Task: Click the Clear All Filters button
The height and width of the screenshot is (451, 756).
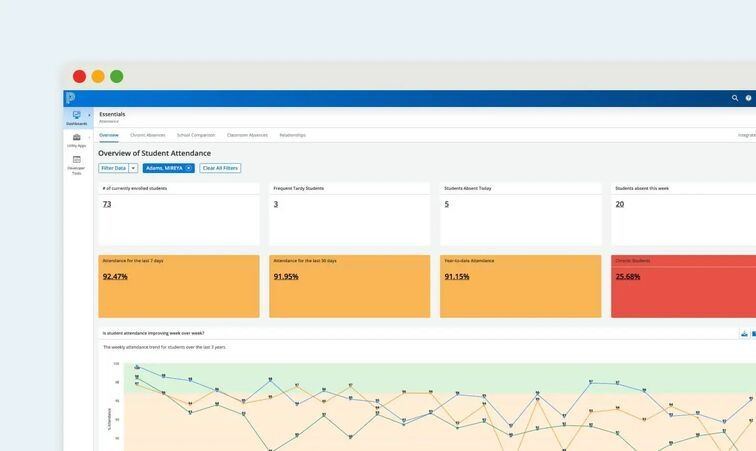Action: (220, 168)
